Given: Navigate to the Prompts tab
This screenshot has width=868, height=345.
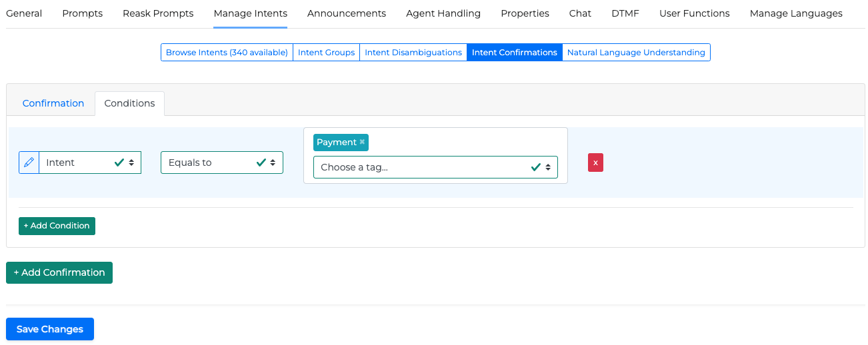Looking at the screenshot, I should coord(82,13).
